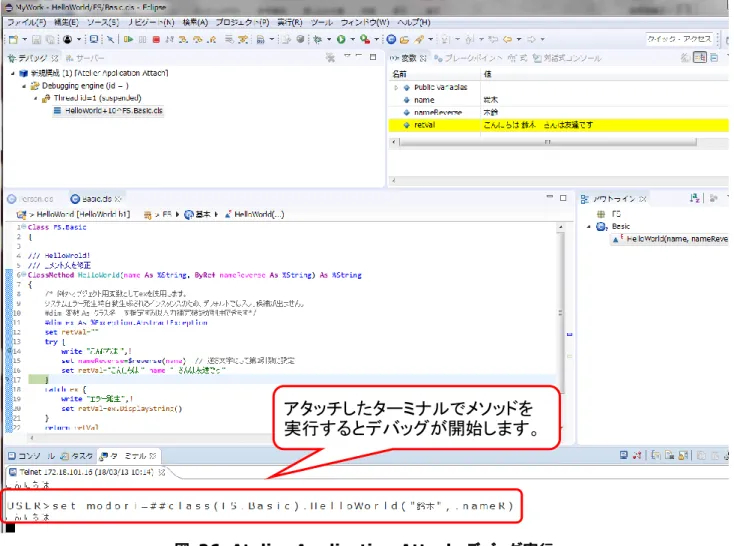Click the Debug bug toolbar icon
This screenshot has height=546, width=734.
pyautogui.click(x=318, y=40)
